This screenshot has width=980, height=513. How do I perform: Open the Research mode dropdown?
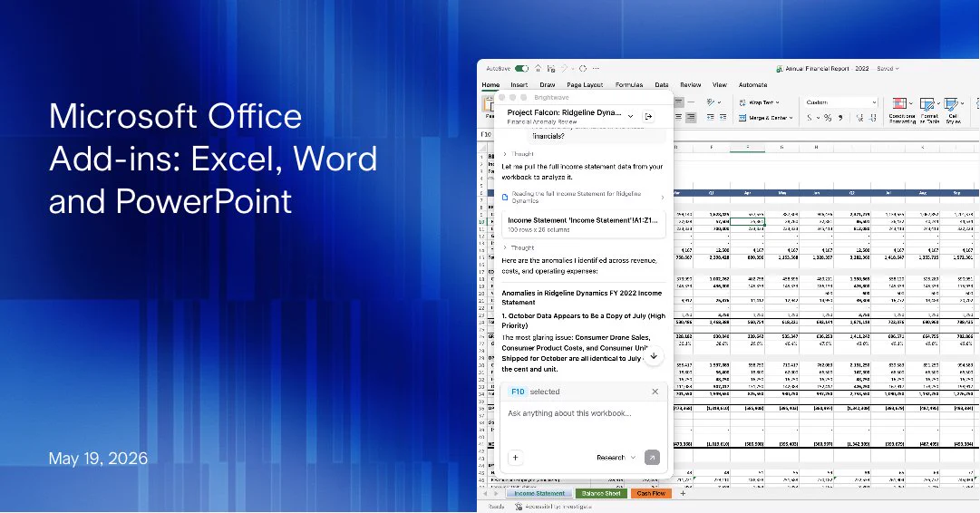(x=616, y=458)
